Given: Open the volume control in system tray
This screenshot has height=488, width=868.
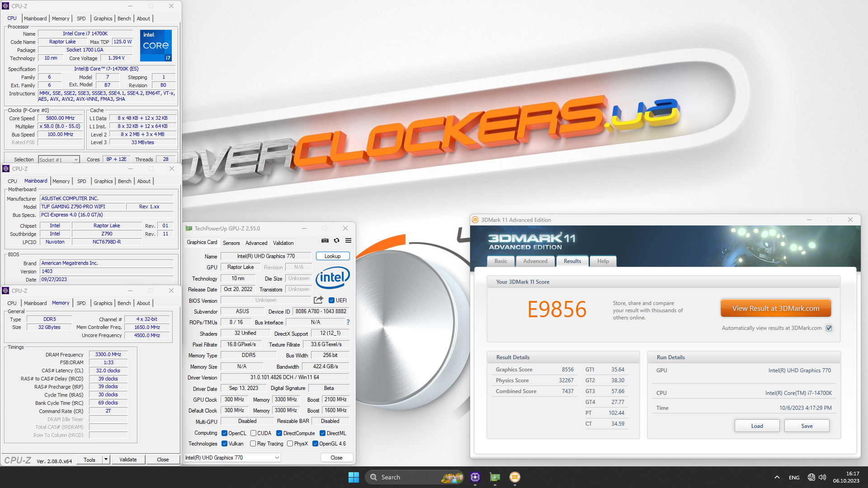Looking at the screenshot, I should (x=822, y=477).
